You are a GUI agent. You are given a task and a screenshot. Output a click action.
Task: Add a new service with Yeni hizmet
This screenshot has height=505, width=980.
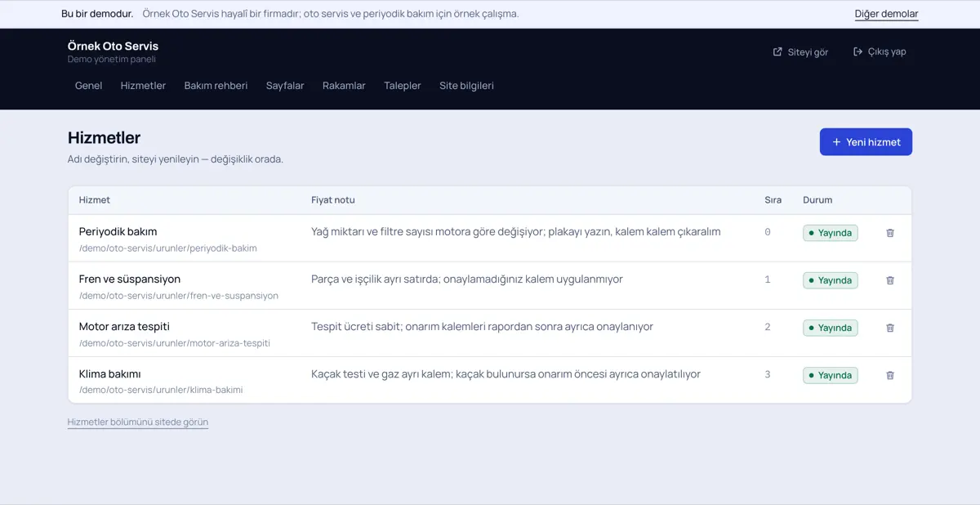point(866,142)
